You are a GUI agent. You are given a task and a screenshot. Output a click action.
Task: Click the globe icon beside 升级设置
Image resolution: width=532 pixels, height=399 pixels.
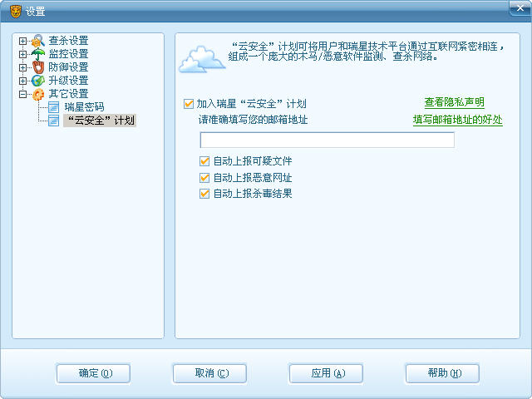[x=38, y=81]
